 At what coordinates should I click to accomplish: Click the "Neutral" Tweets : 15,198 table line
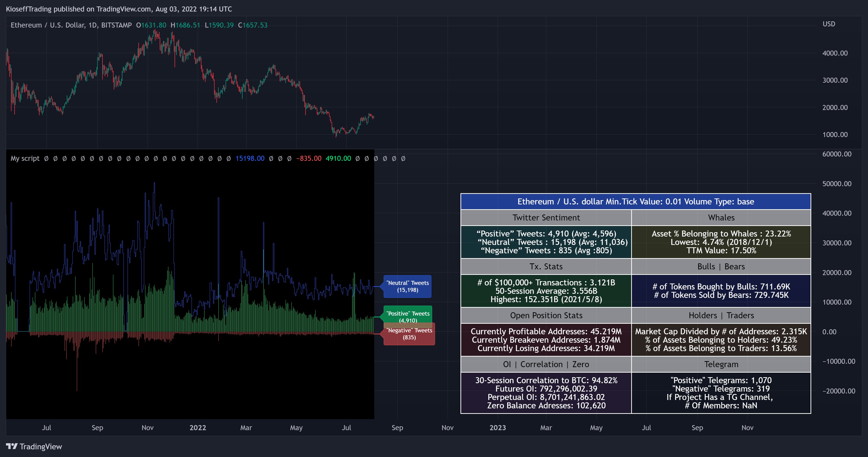553,242
